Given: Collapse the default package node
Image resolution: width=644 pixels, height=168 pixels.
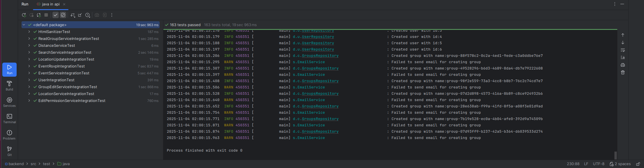Looking at the screenshot, I should pyautogui.click(x=24, y=25).
